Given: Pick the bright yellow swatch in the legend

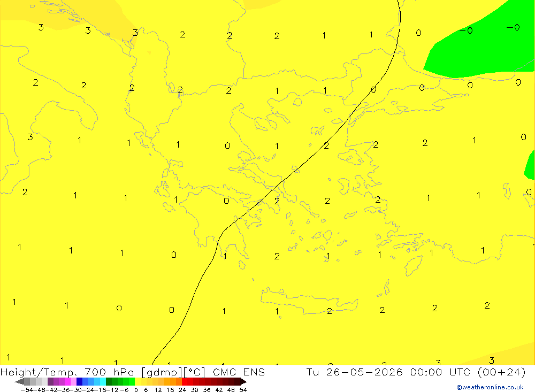Looking at the screenshot, I should pyautogui.click(x=138, y=381).
